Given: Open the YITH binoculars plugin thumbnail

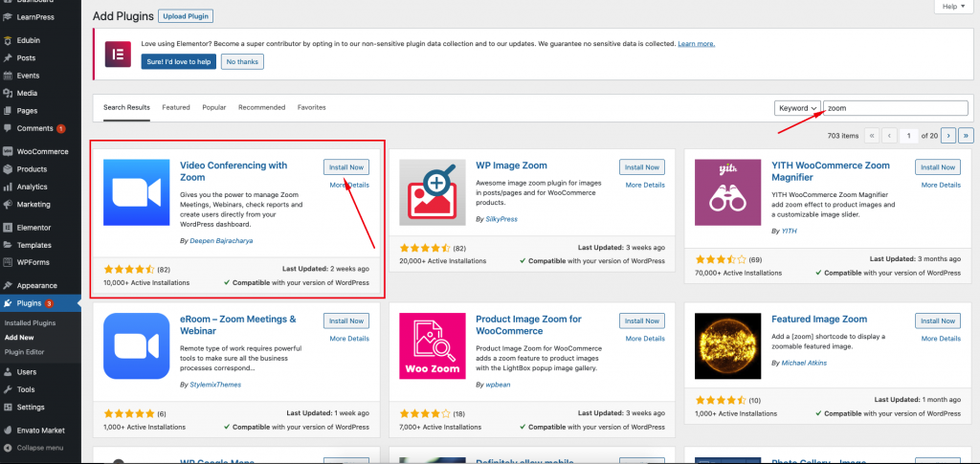Looking at the screenshot, I should tap(728, 192).
